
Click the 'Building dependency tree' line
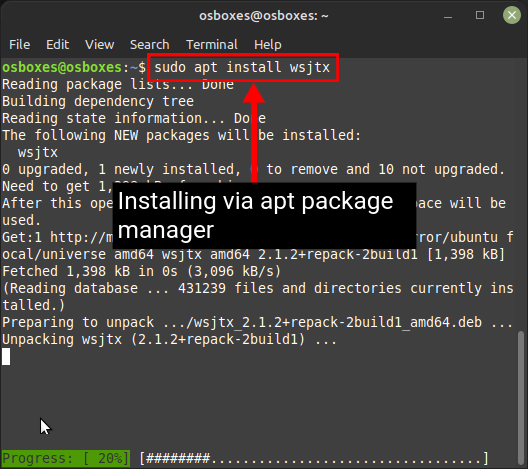point(98,101)
